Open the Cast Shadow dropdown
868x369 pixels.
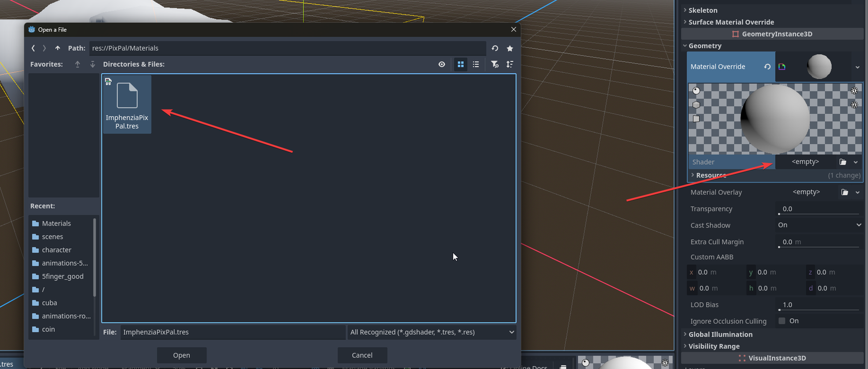819,225
